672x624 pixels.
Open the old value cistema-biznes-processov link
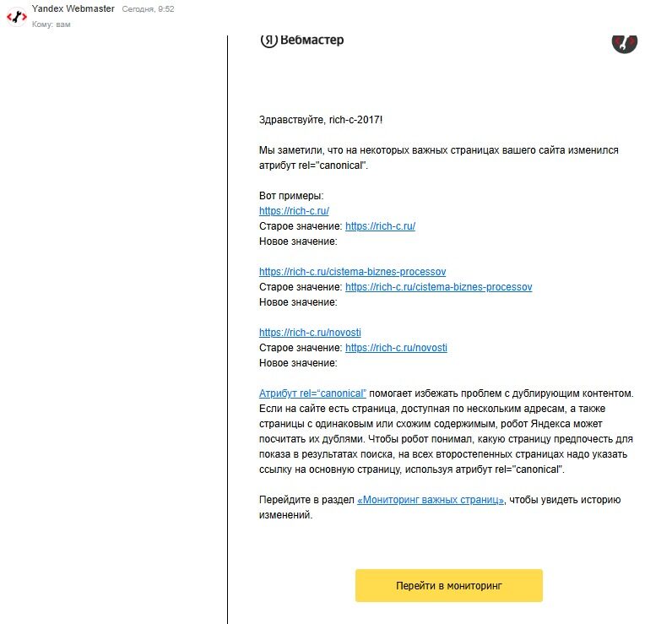438,287
